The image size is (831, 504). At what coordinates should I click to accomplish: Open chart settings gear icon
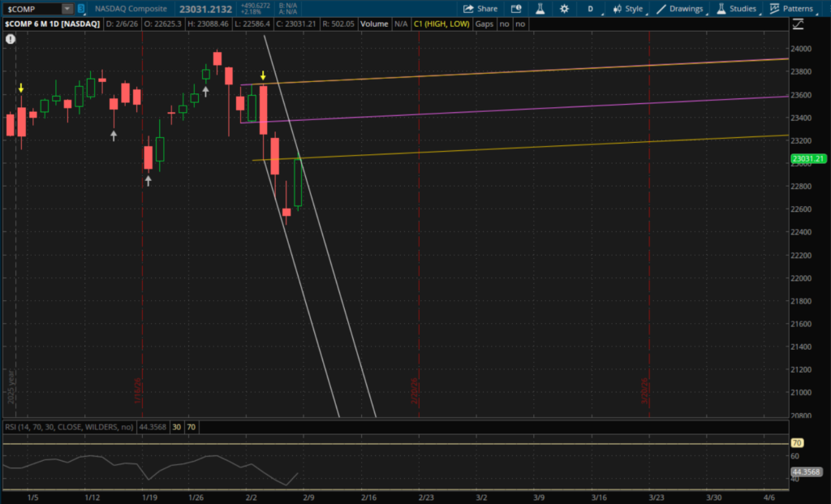[x=564, y=9]
